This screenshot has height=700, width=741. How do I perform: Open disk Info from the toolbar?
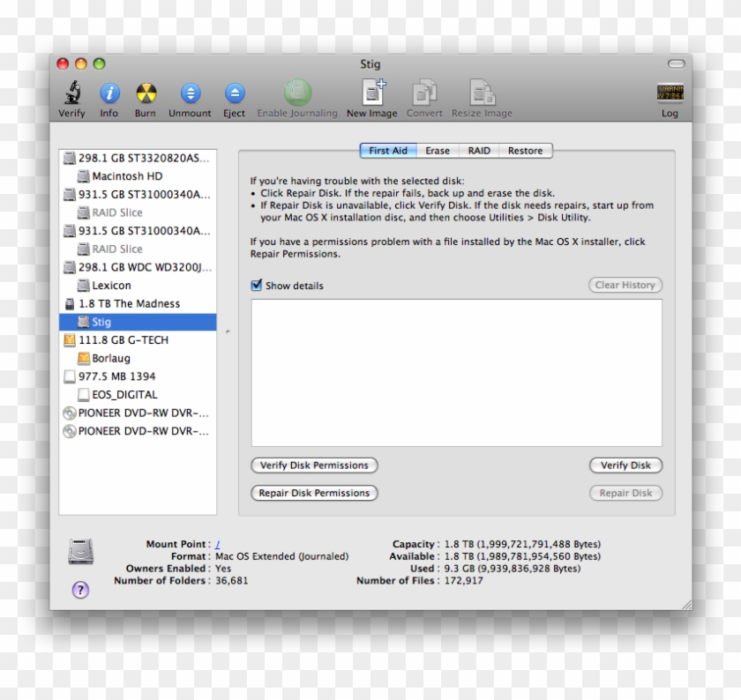pyautogui.click(x=109, y=95)
